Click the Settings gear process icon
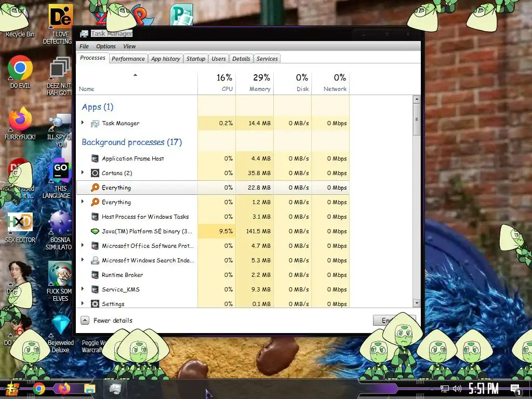This screenshot has width=532, height=399. click(x=95, y=303)
